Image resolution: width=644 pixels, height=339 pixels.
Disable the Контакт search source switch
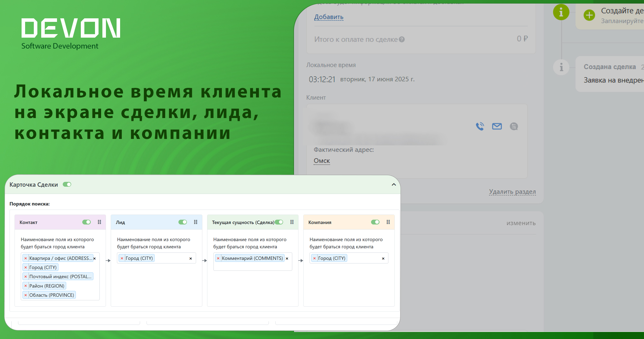86,222
